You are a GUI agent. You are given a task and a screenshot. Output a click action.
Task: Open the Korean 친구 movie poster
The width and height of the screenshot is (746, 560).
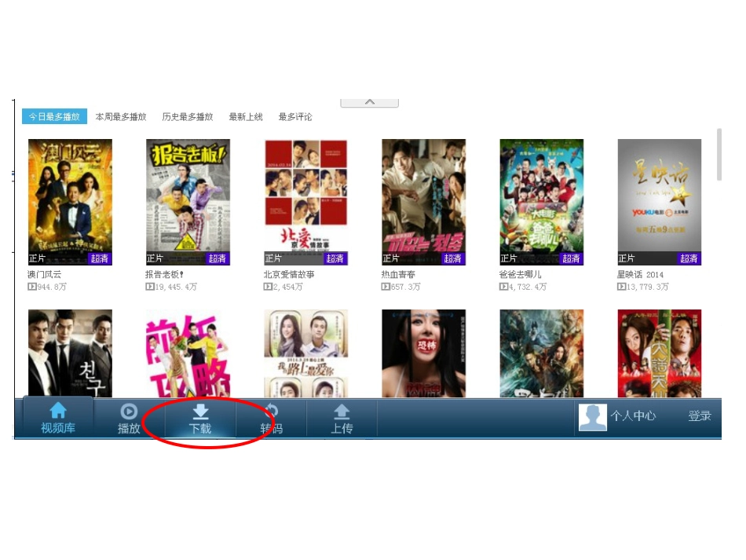[70, 353]
